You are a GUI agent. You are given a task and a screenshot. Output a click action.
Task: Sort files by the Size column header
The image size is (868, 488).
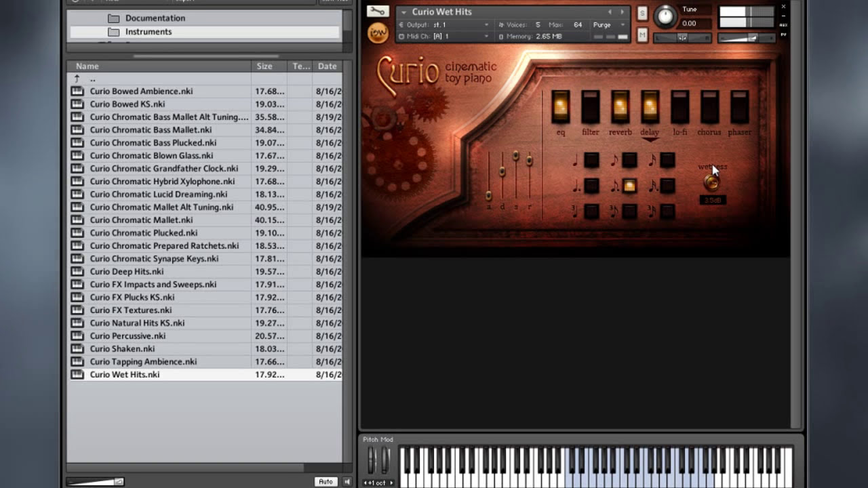click(x=270, y=66)
